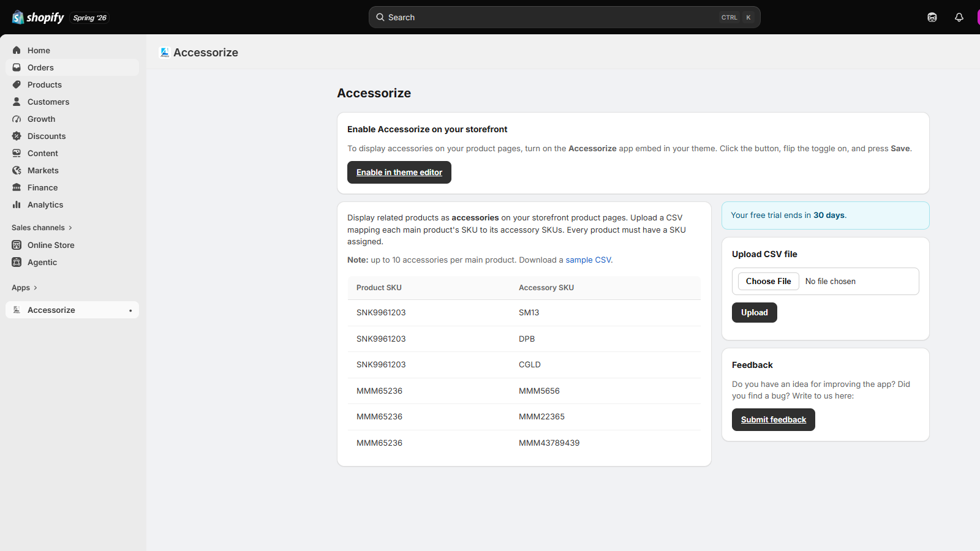Click the Accessory SKU column header
Image resolution: width=980 pixels, height=551 pixels.
546,288
